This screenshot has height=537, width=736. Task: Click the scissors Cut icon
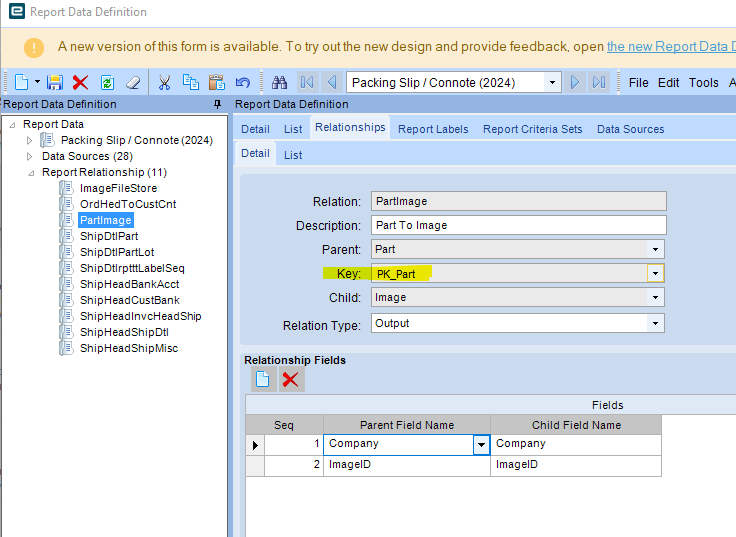[165, 82]
